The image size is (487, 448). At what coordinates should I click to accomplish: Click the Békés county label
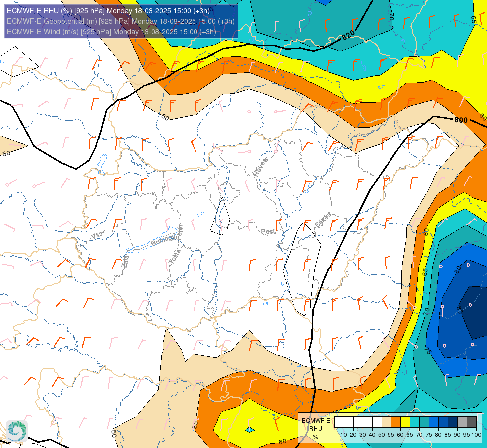pos(323,220)
